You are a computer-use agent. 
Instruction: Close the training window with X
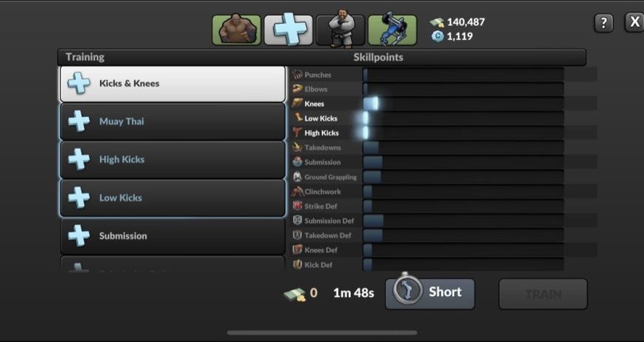(634, 22)
